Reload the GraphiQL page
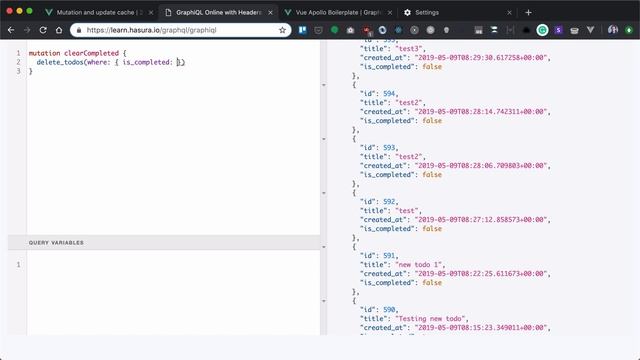The width and height of the screenshot is (640, 360). coord(43,30)
